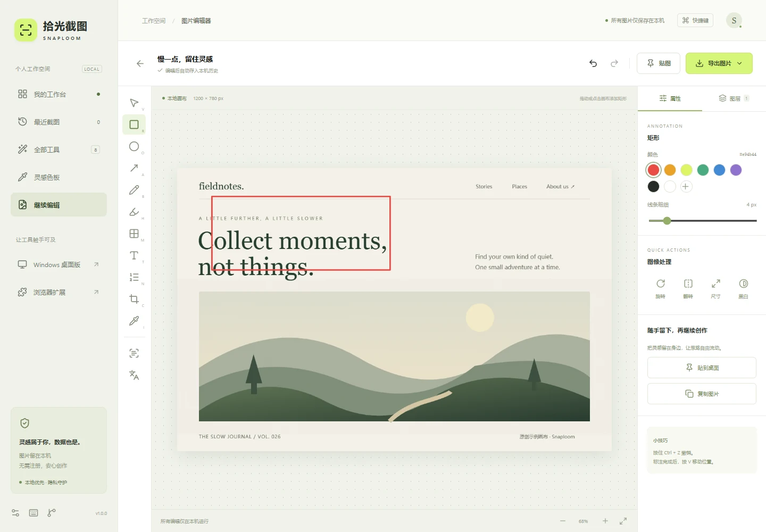The image size is (766, 532).
Task: Redo the last undone edit
Action: coord(614,63)
